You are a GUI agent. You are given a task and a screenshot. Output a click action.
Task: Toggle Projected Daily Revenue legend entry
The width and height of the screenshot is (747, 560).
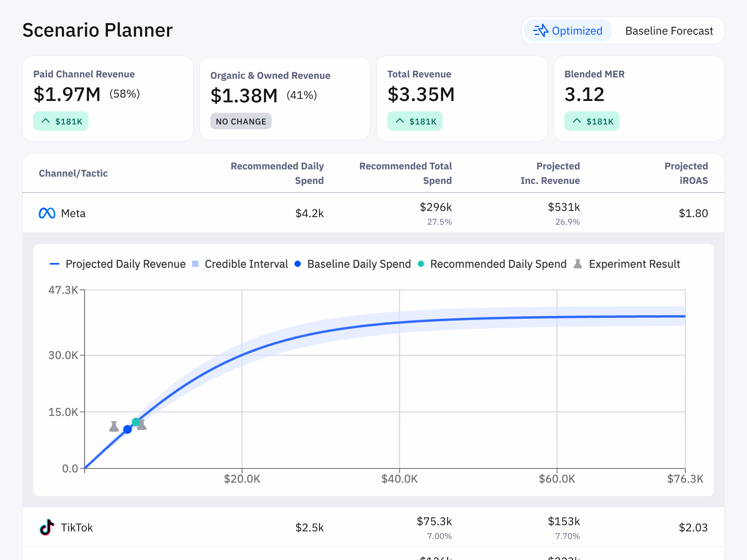(125, 264)
